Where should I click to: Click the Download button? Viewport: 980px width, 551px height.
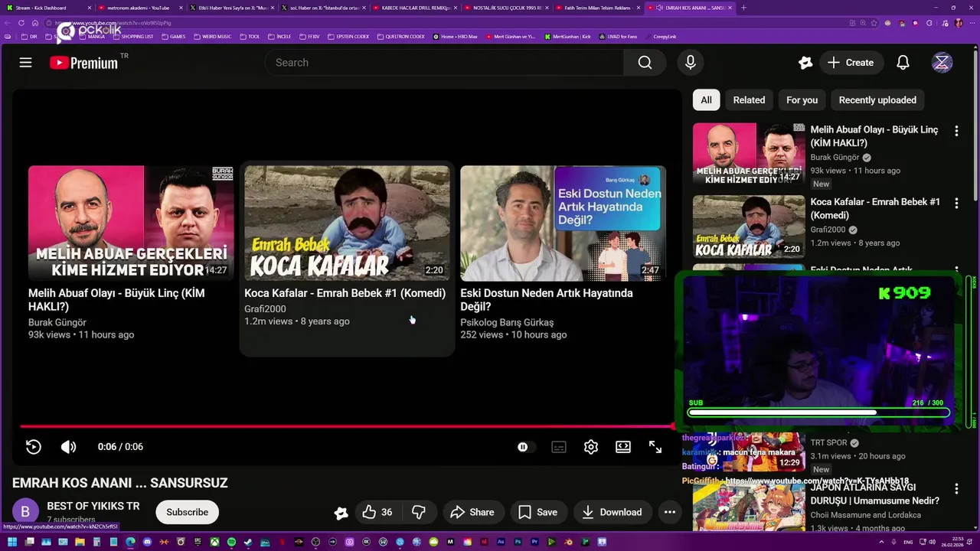click(612, 512)
